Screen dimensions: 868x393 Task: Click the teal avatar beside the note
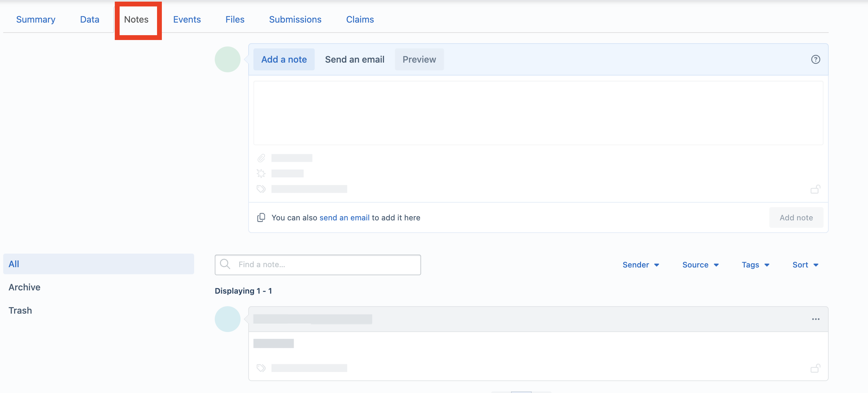227,319
